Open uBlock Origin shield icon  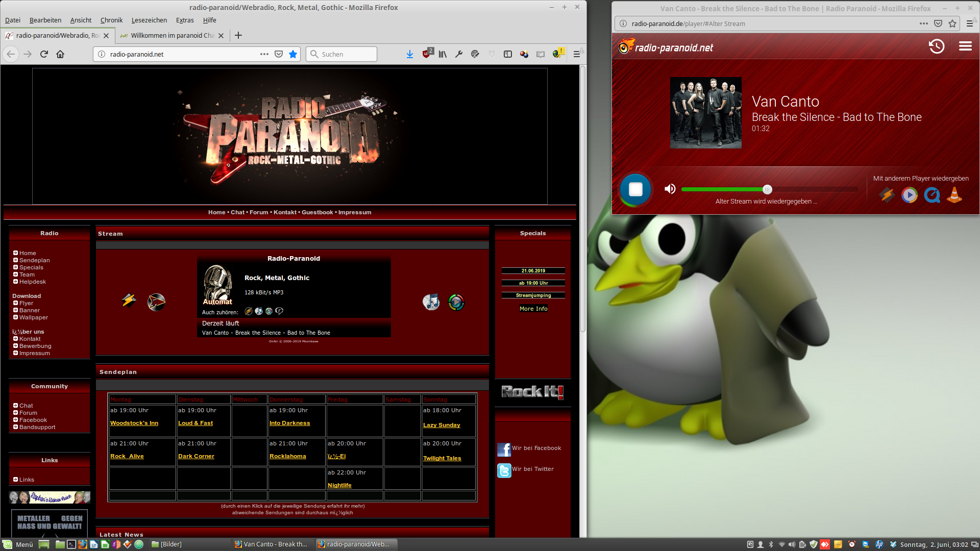[x=427, y=54]
